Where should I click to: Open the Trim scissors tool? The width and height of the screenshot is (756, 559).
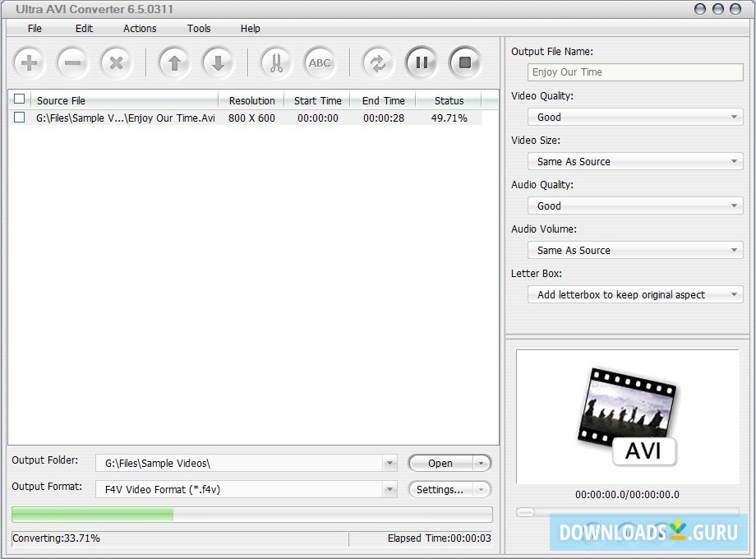(x=275, y=62)
